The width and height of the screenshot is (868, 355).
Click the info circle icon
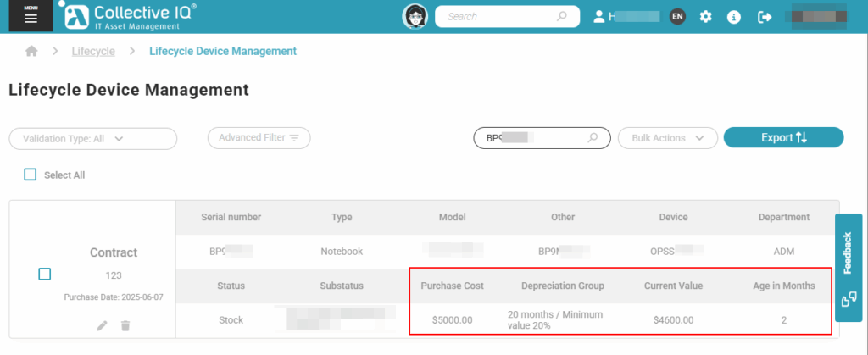pos(734,17)
